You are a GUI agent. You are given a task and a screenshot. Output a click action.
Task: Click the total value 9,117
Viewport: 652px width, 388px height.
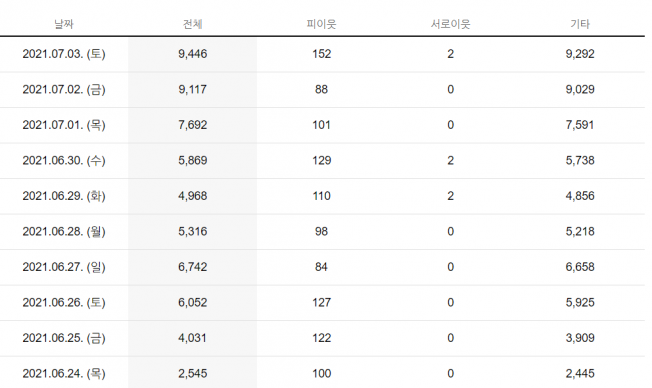coord(193,89)
